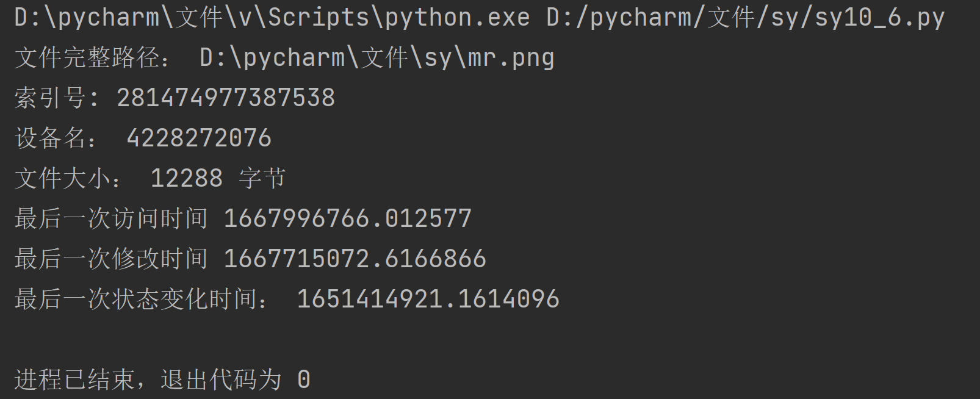Click the access timestamp 1667996766.012577
The height and width of the screenshot is (399, 980).
(x=348, y=219)
